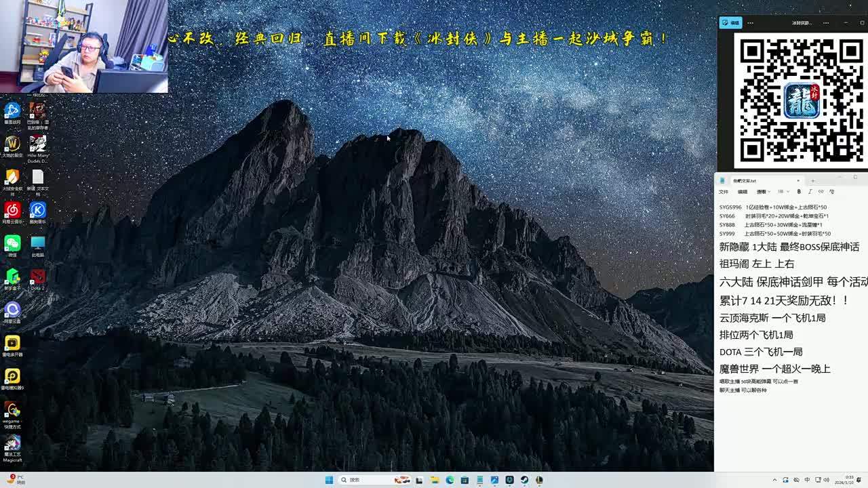Expand the list style dropdown in Notepad
The image size is (868, 488).
783,192
